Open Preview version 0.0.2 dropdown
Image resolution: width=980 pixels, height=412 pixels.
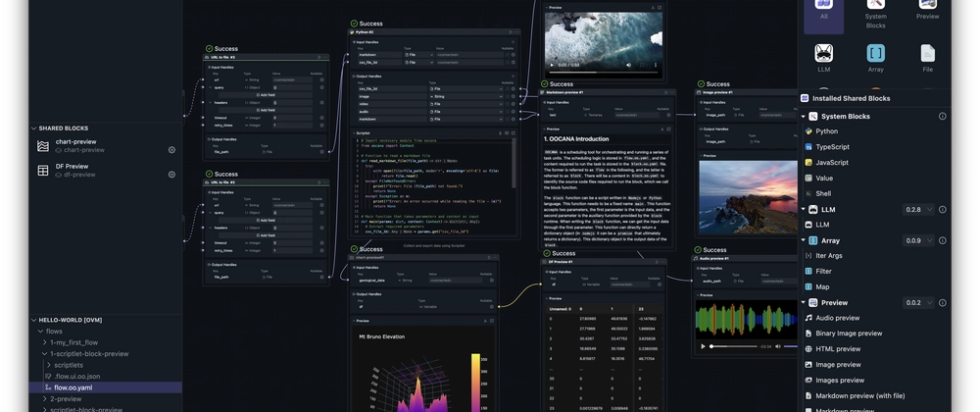point(919,302)
